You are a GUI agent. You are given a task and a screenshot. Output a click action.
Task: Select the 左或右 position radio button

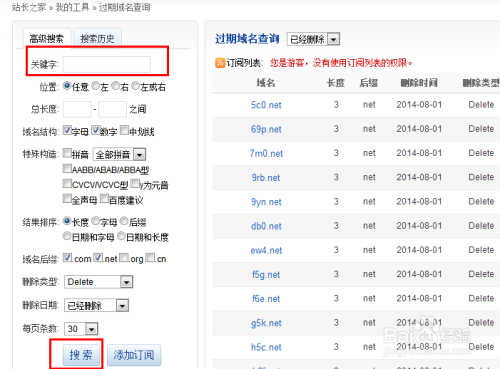(x=135, y=86)
